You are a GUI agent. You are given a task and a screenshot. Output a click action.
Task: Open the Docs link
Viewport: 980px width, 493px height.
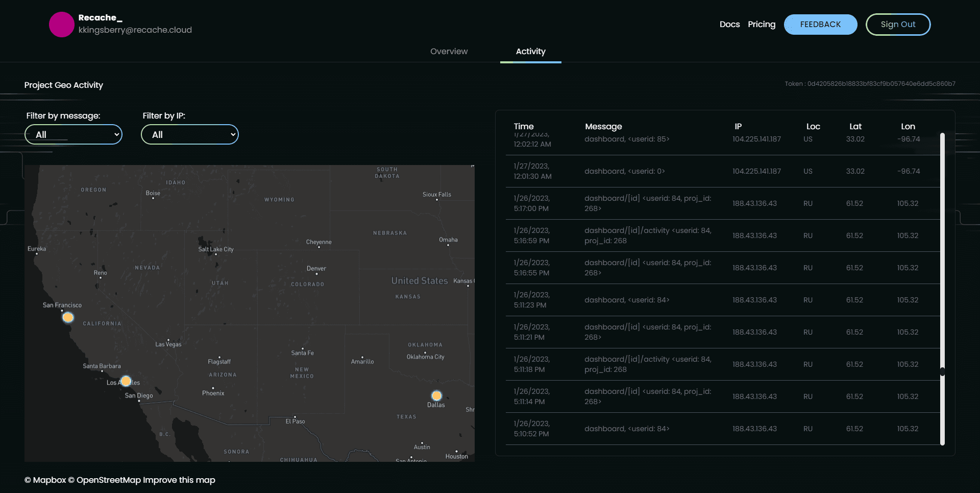[729, 25]
